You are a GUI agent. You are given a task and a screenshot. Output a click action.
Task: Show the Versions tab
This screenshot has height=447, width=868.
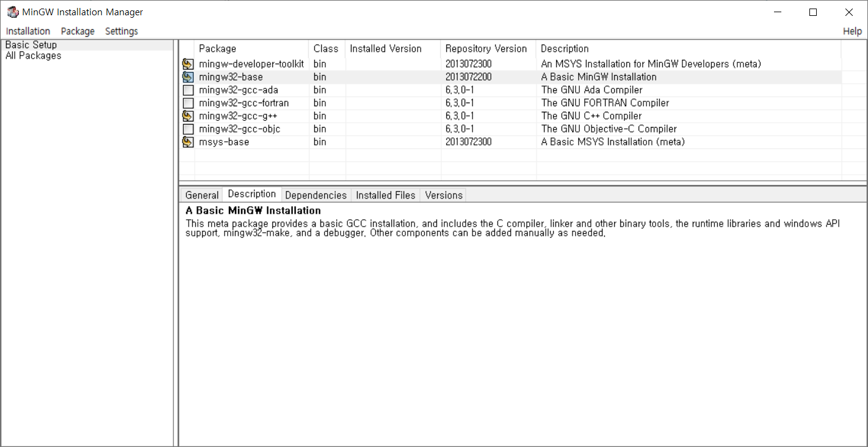[443, 195]
